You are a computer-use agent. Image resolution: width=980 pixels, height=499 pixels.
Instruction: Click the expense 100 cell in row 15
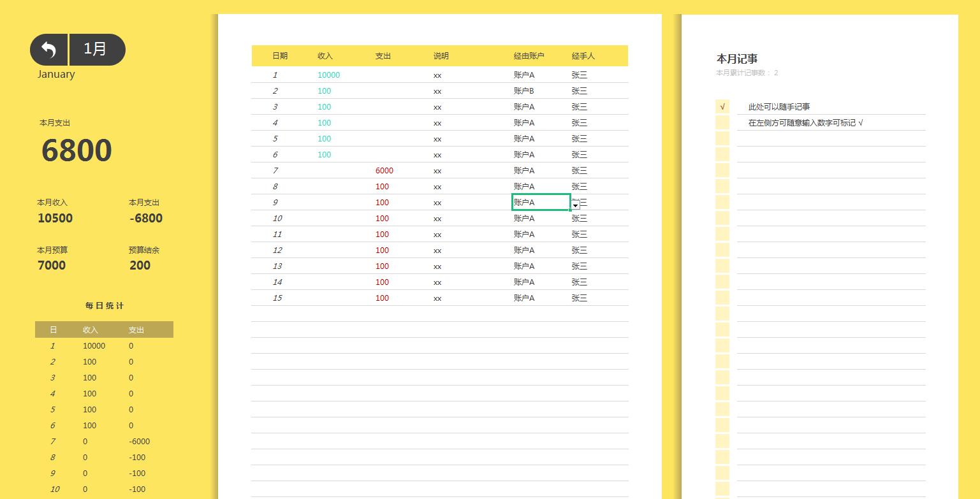coord(382,298)
